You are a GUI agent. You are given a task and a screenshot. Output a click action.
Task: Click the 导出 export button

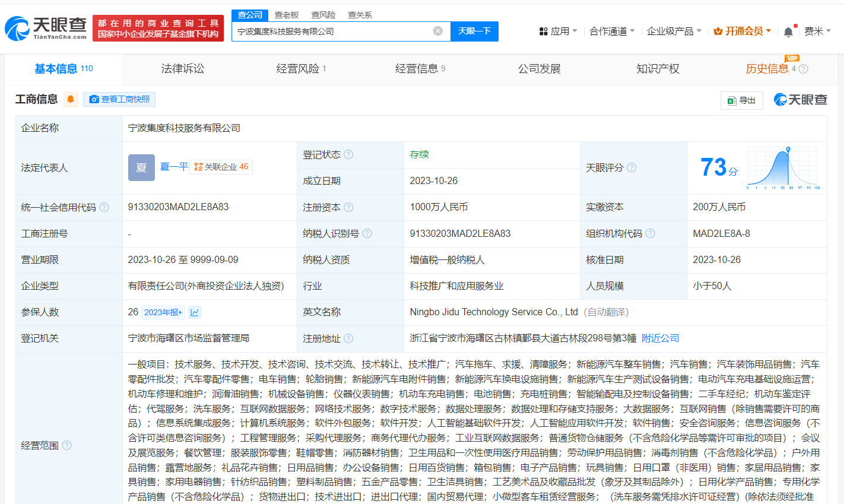741,100
